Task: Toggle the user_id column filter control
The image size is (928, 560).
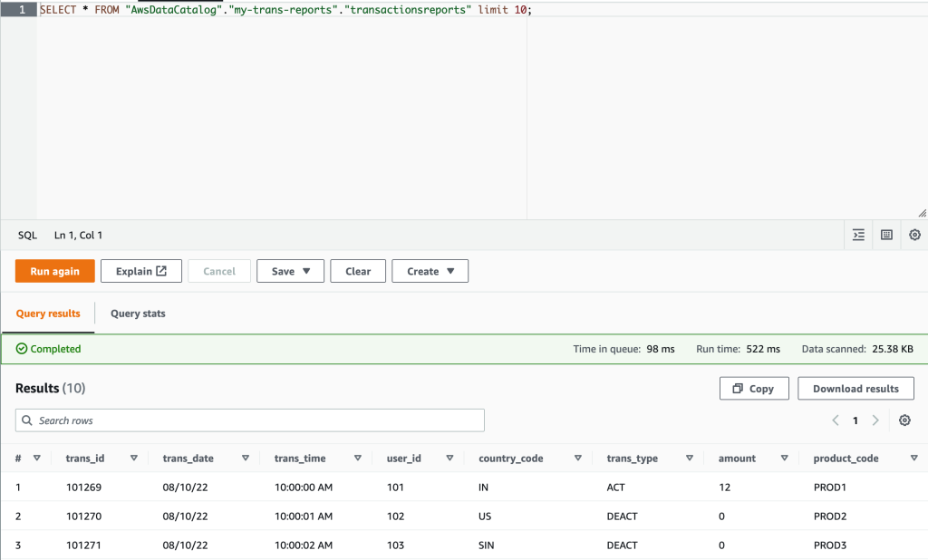Action: [x=449, y=458]
